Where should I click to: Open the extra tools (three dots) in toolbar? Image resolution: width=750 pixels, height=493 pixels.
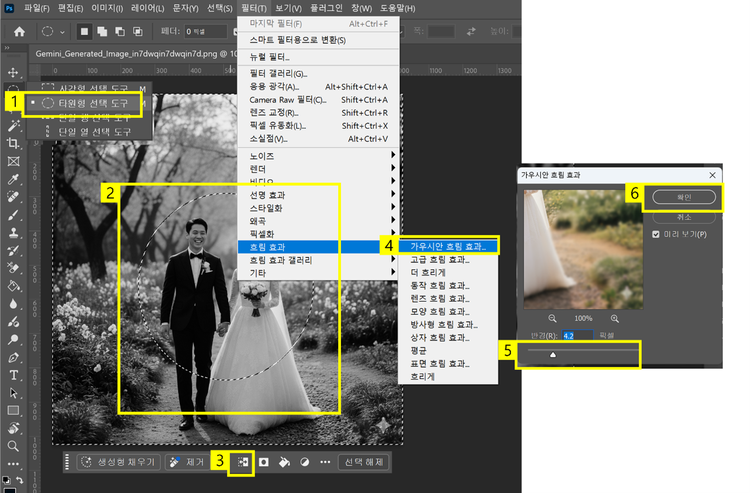click(13, 464)
